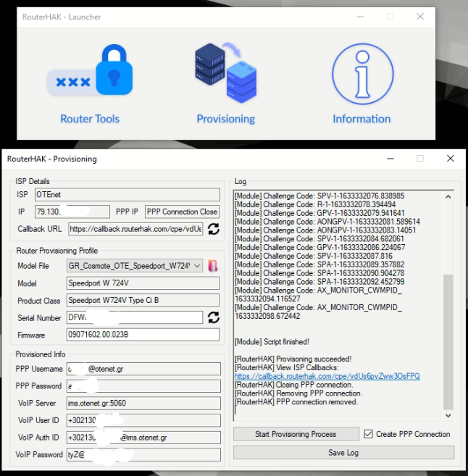Click the IP address field
This screenshot has width=468, height=476.
point(72,212)
